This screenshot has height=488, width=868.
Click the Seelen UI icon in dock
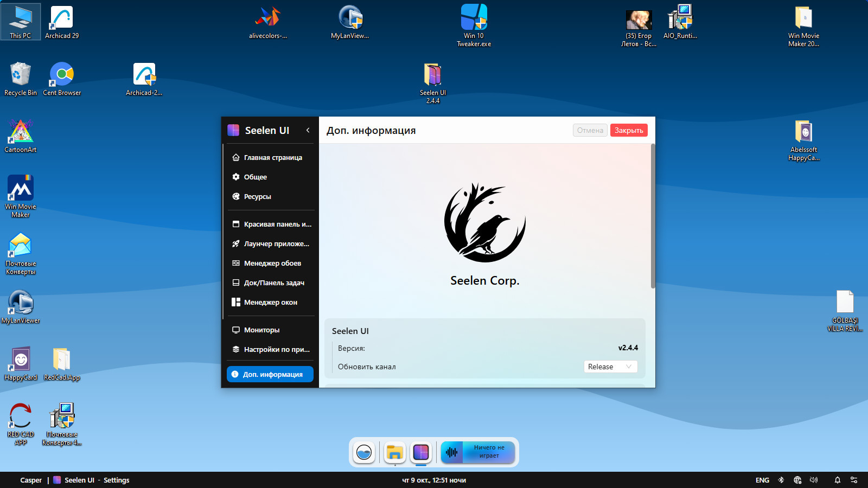421,452
